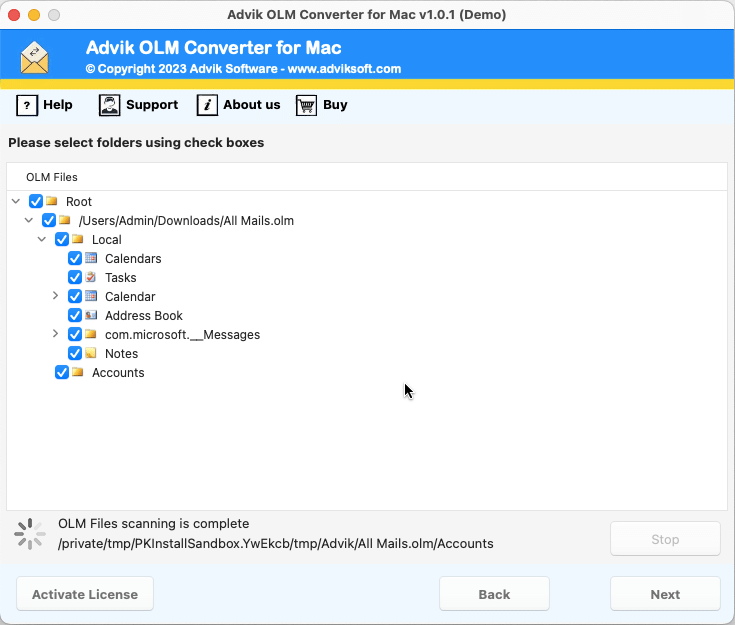Click the Advik envelope logo icon
Image resolution: width=735 pixels, height=625 pixels.
(x=34, y=58)
